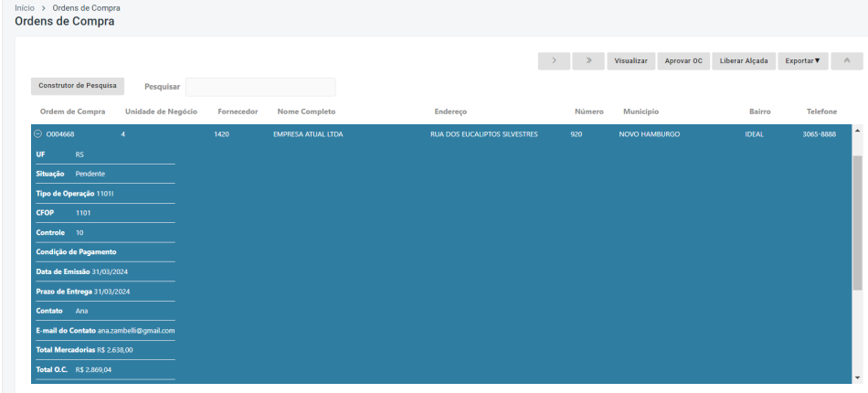Click Tipo de Operação 1101I

[x=105, y=193]
